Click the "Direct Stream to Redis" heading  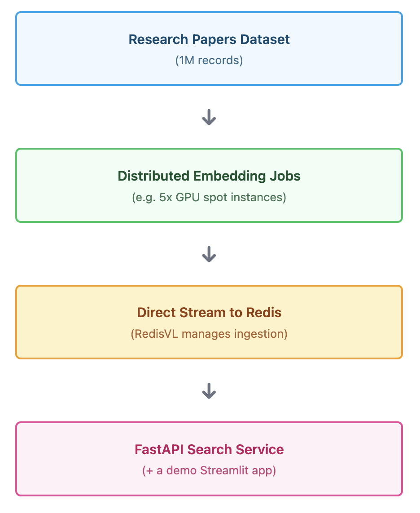click(x=209, y=313)
